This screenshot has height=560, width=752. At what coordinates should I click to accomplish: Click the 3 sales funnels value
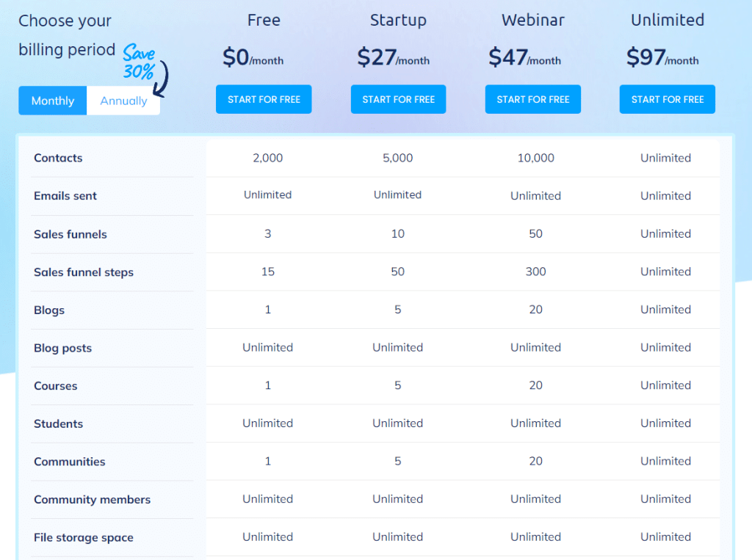point(267,233)
